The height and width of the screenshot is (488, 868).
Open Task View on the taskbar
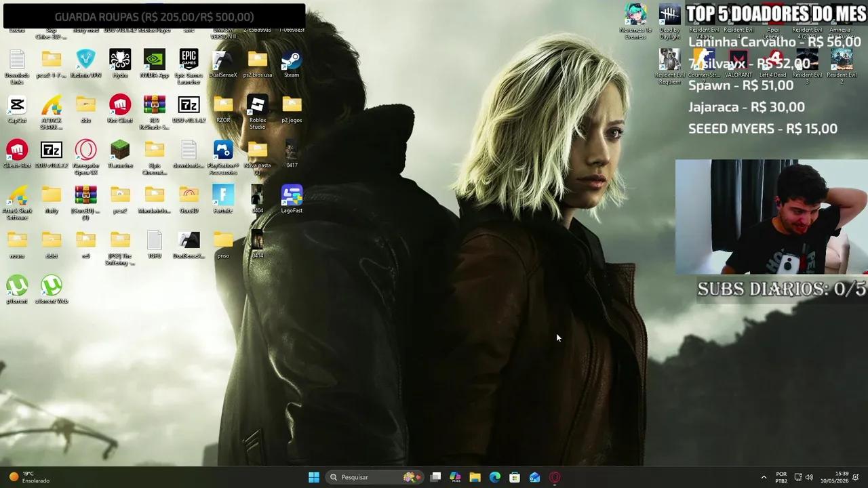click(x=435, y=477)
